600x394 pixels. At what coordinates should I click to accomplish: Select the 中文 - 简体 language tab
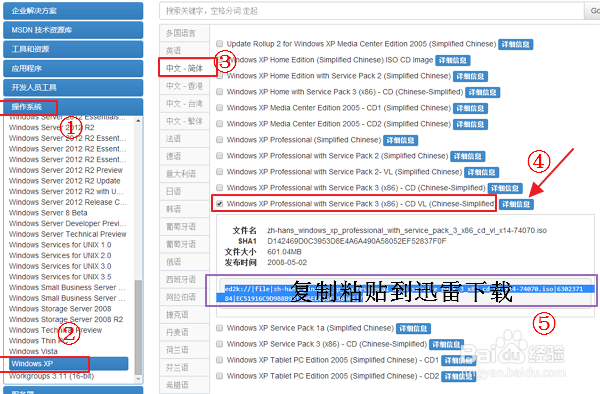click(184, 68)
